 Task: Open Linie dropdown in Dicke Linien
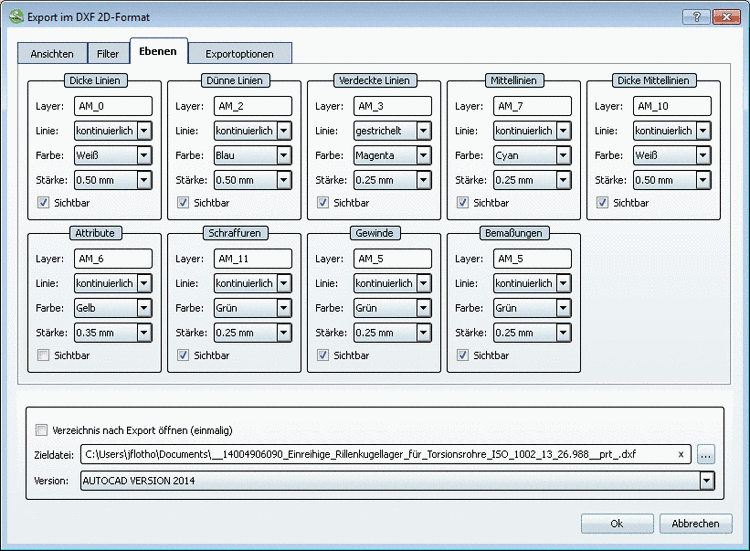[x=113, y=131]
